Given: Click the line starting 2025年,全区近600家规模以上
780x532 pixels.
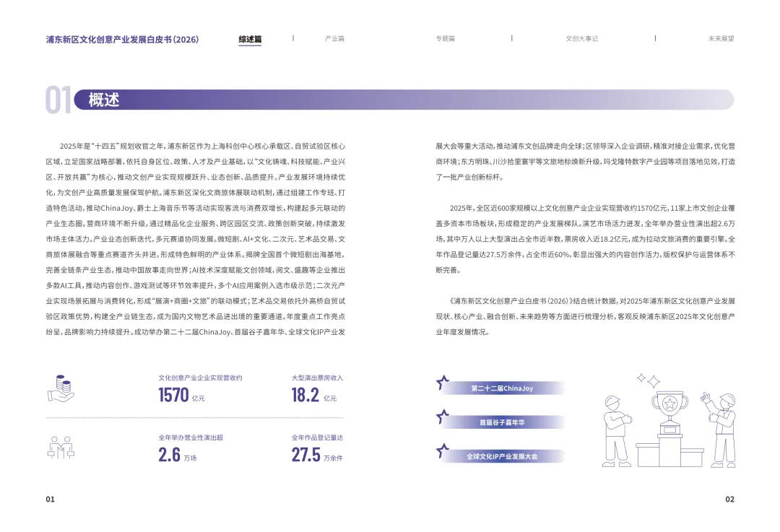Looking at the screenshot, I should 592,209.
